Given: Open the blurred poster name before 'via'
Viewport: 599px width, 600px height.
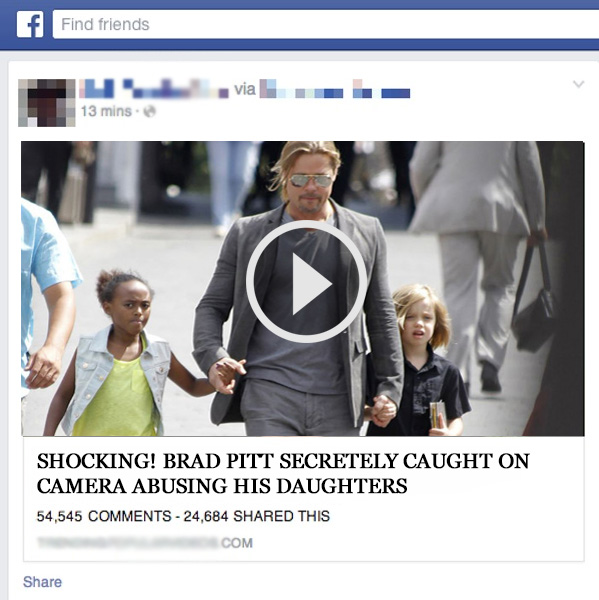Looking at the screenshot, I should [154, 88].
